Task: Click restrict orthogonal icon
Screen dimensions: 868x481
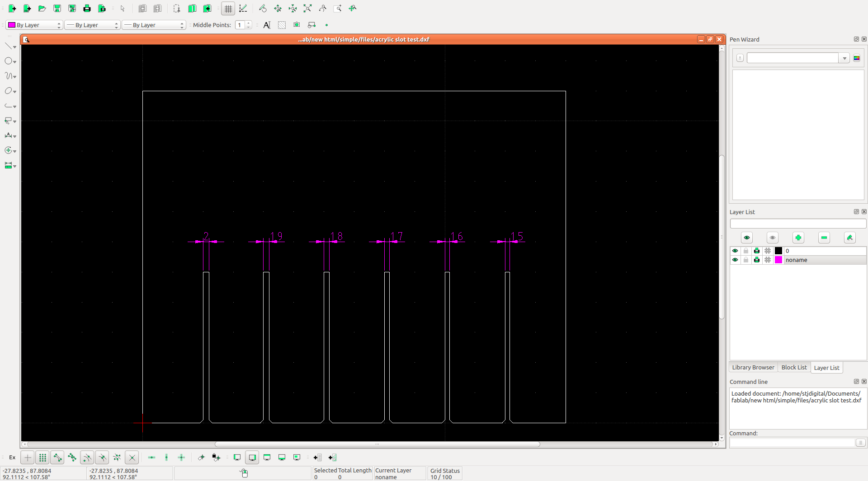Action: [181, 458]
